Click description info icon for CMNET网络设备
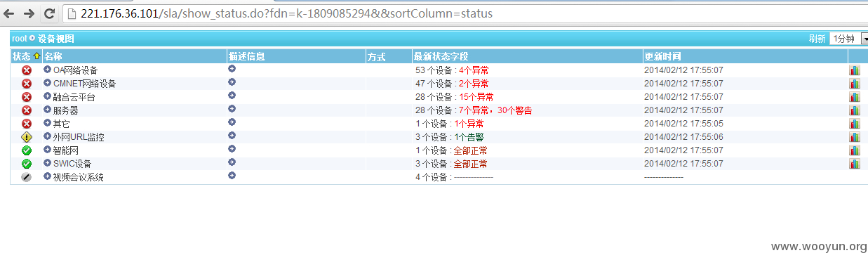Screen dimensions: 868x253 tap(232, 82)
